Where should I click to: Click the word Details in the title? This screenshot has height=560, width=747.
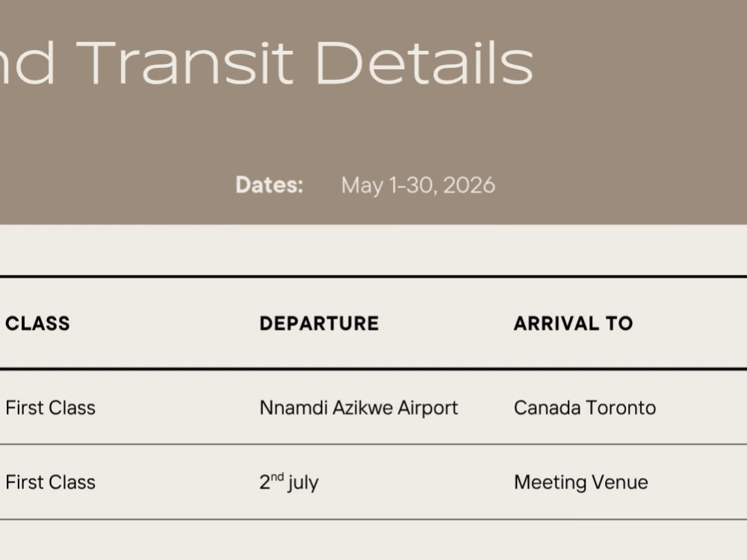click(x=424, y=63)
